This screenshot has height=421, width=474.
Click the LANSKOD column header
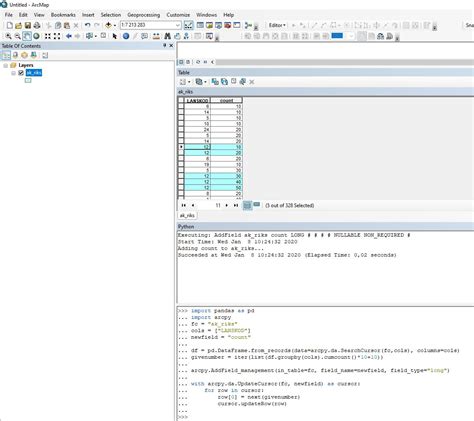coord(197,100)
